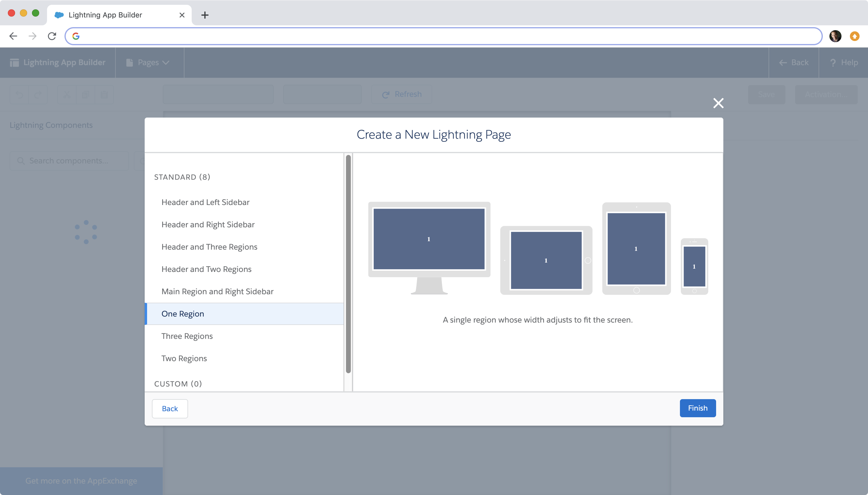Image resolution: width=868 pixels, height=495 pixels.
Task: Select Header and Left Sidebar template
Action: coord(244,202)
